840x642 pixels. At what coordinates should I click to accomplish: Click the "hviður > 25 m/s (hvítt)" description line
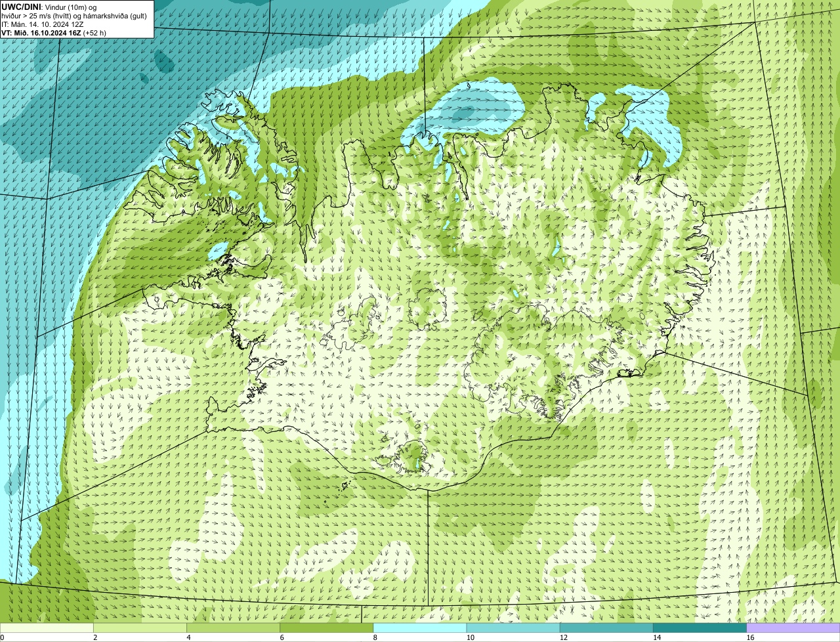click(74, 15)
